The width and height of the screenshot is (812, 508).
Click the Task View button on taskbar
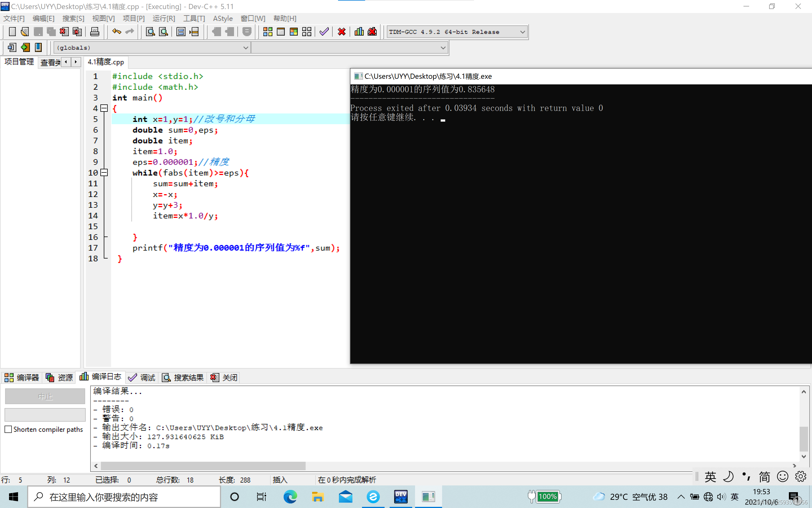[x=261, y=497]
